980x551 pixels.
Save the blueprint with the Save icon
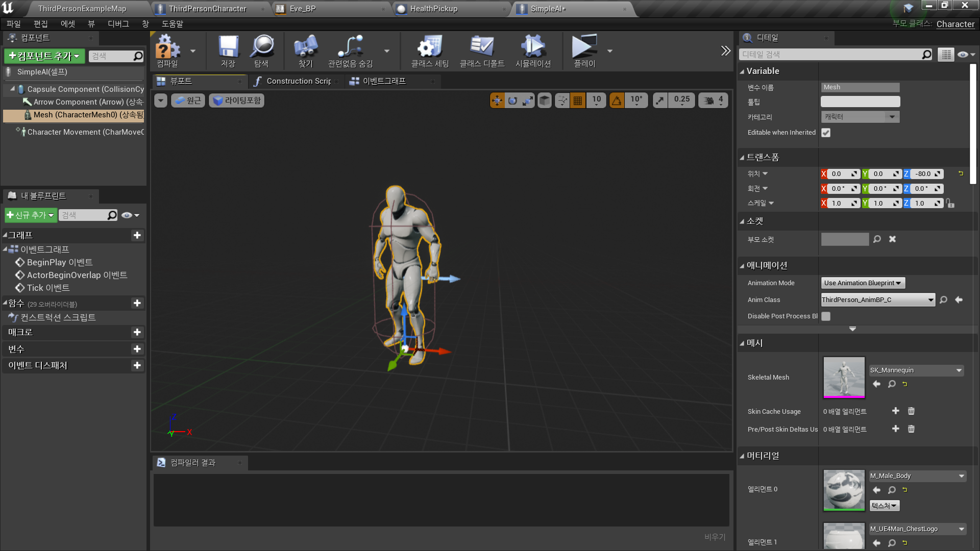228,50
